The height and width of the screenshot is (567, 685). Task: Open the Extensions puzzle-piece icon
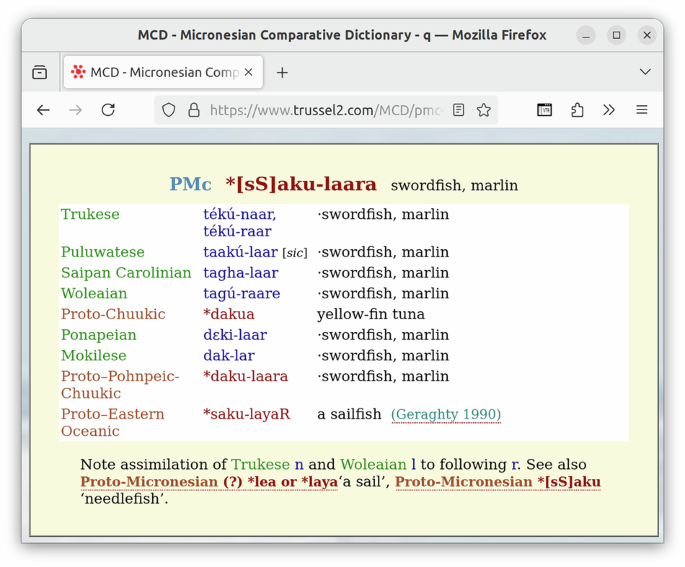point(577,110)
